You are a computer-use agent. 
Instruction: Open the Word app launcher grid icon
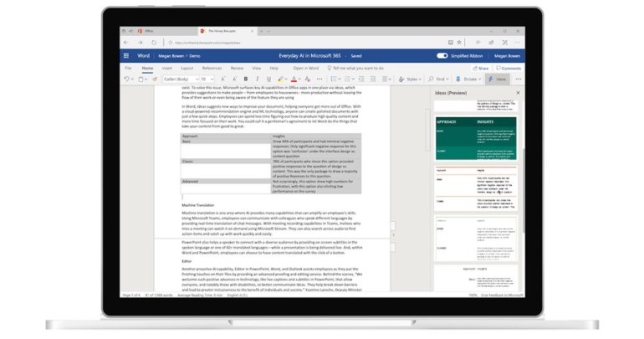(126, 55)
